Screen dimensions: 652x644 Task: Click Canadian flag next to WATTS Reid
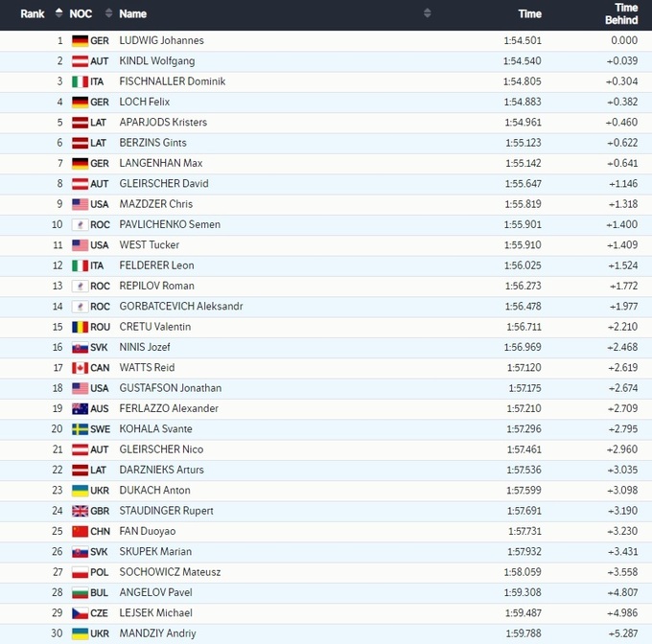(x=80, y=368)
